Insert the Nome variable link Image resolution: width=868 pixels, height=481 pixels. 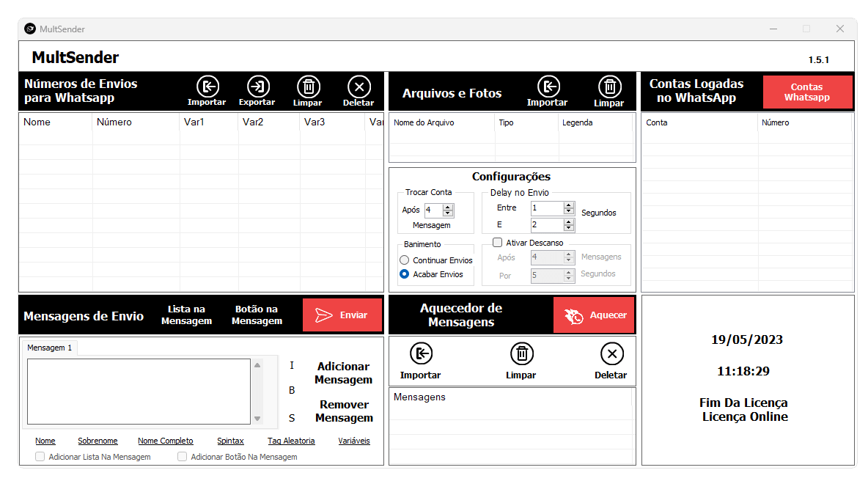point(45,441)
